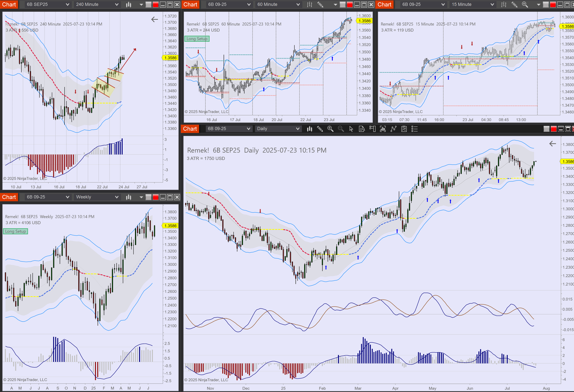Screen dimensions: 574x392
Task: Open Chart Trader icon in Daily chart toolbar
Action: [x=372, y=129]
